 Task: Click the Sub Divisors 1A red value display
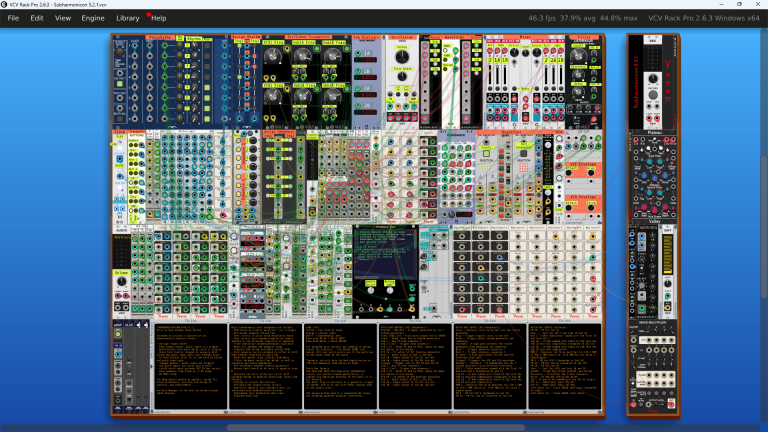[x=365, y=60]
